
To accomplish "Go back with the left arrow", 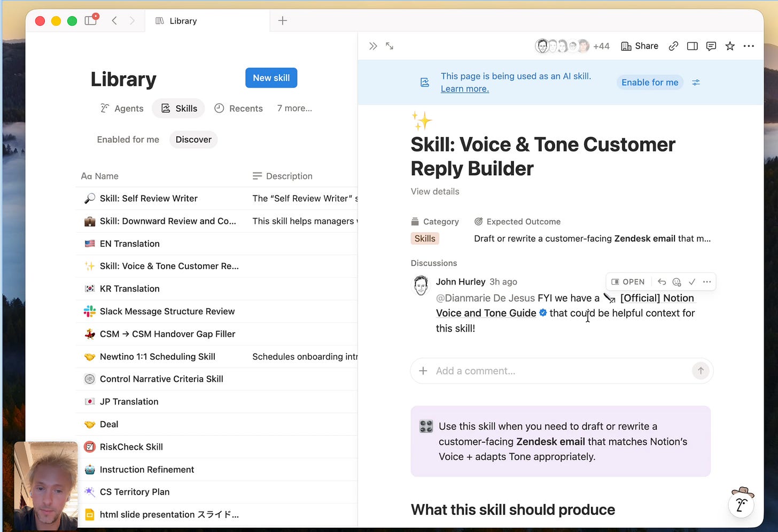I will click(x=114, y=20).
